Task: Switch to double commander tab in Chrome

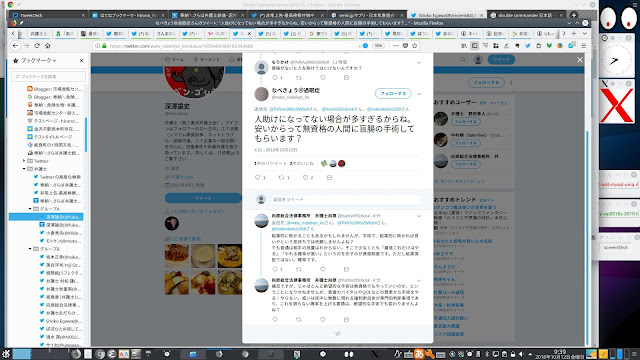Action: point(527,15)
